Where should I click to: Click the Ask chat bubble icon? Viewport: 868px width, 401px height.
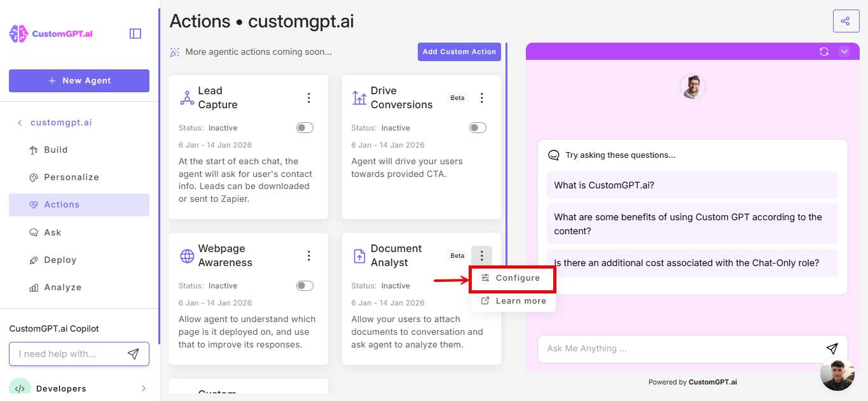coord(34,233)
